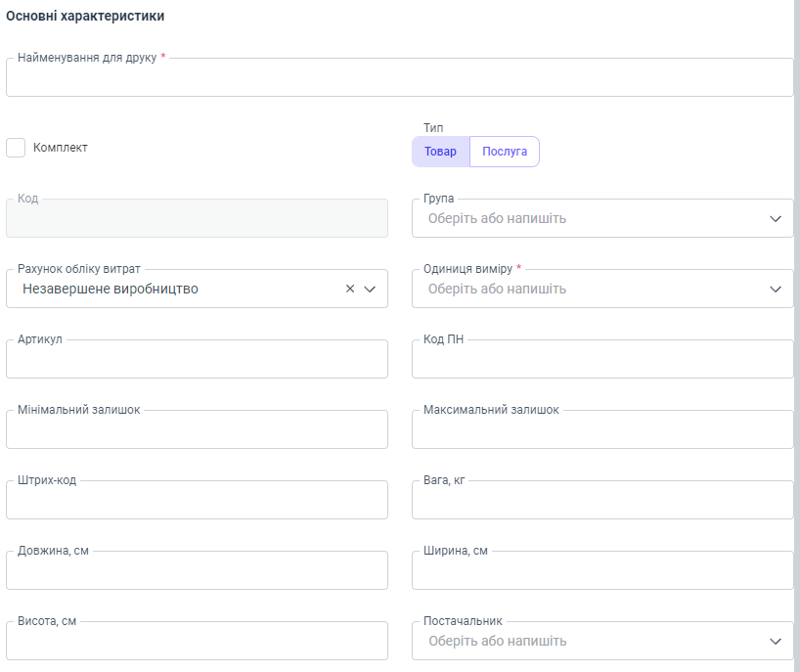Select the Мінімальний залишок field
Viewport: 800px width, 672px height.
click(197, 430)
